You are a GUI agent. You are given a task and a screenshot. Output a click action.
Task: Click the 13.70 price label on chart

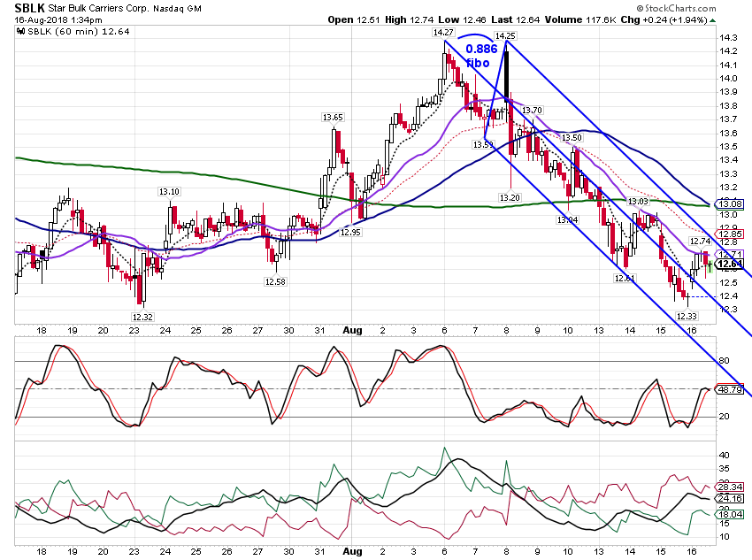pos(532,111)
